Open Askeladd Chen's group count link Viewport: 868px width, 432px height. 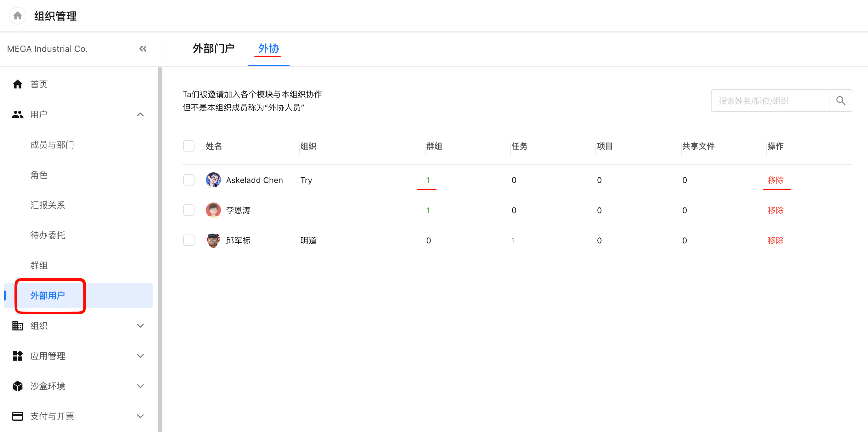coord(428,180)
